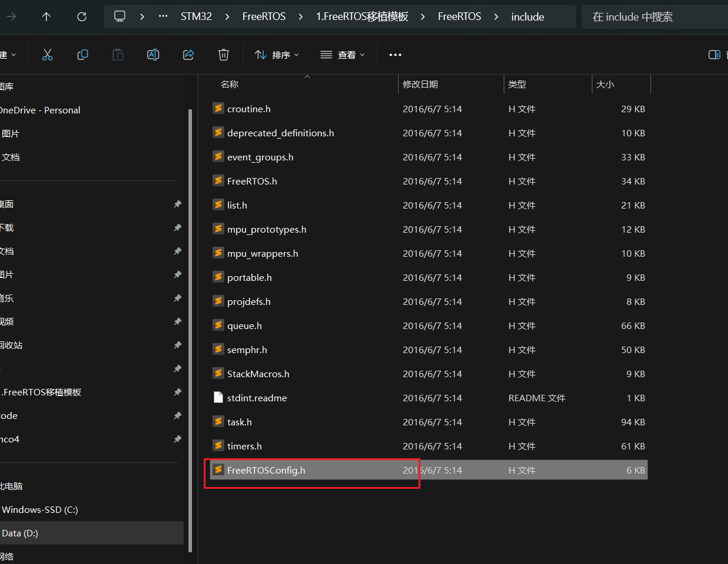Expand chevron after STM32 in breadcrumb
The image size is (728, 564).
[227, 16]
